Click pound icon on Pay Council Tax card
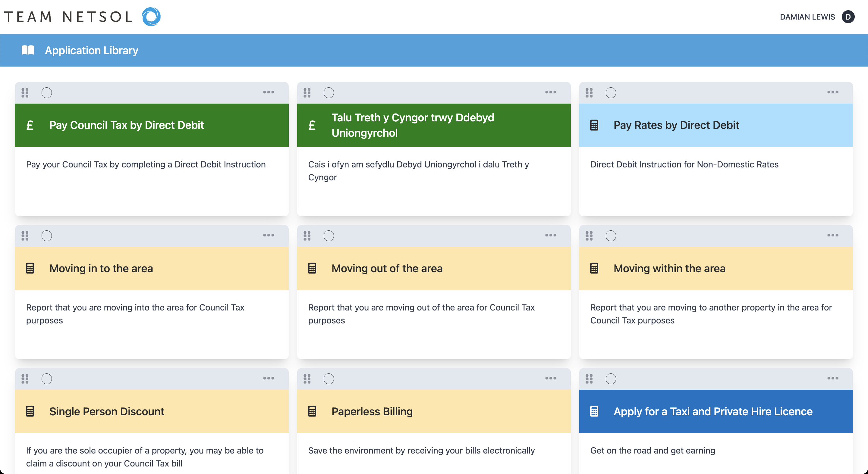 30,125
